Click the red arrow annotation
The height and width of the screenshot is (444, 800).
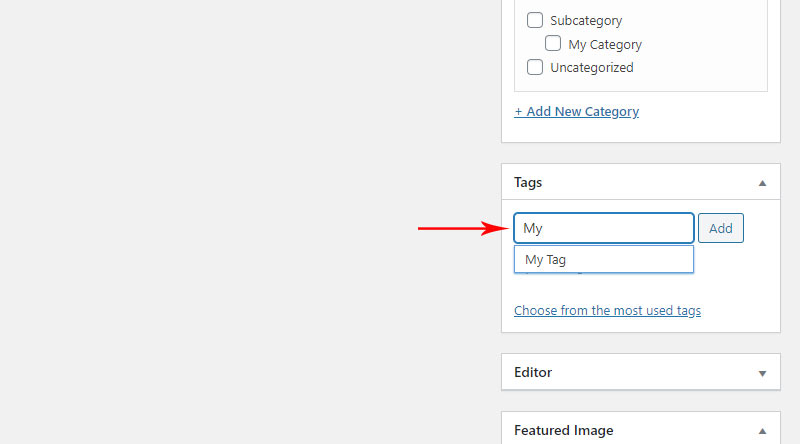[x=463, y=228]
